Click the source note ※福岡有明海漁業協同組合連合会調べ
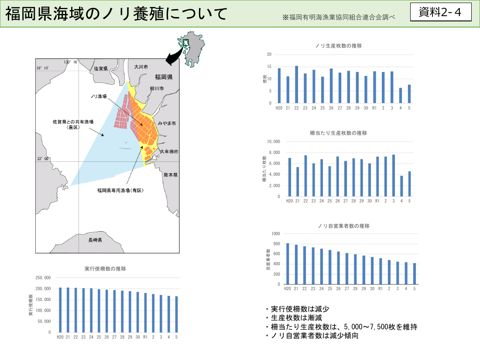The image size is (480, 360). coord(339,17)
